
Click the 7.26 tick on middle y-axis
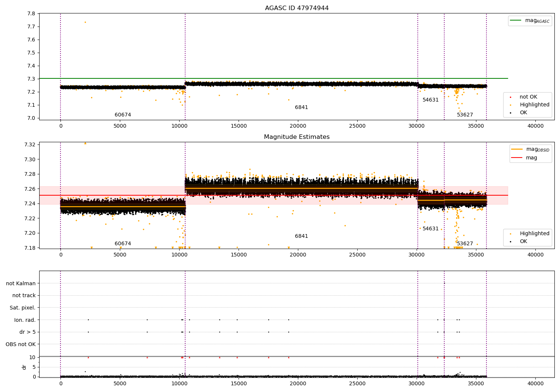pos(30,189)
